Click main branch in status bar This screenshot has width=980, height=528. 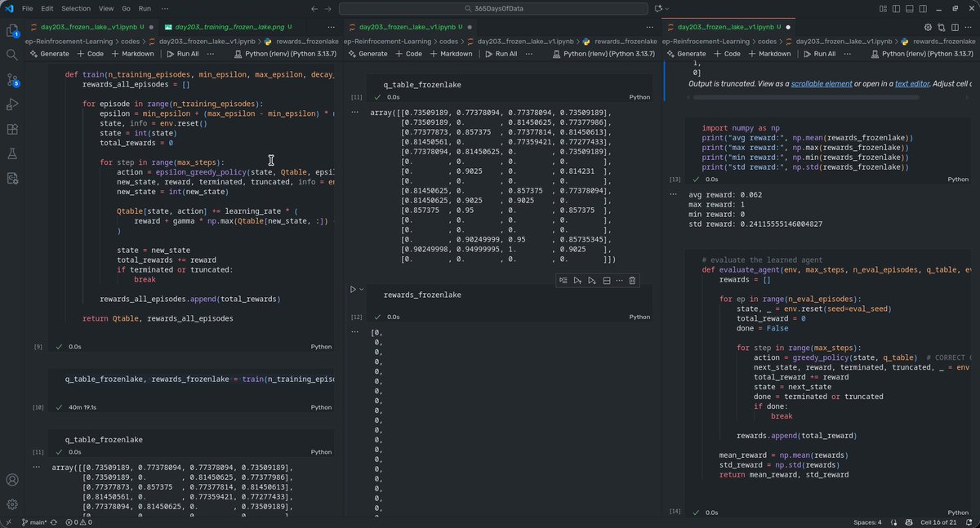point(36,522)
